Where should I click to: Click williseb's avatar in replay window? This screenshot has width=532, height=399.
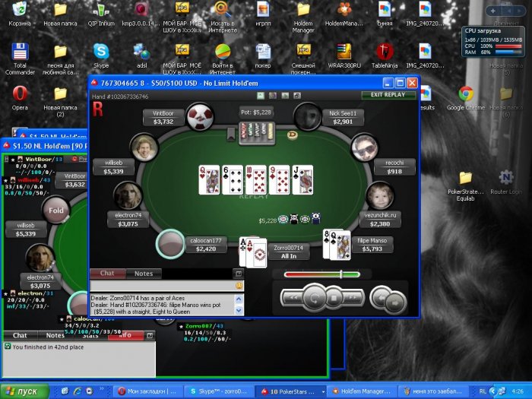point(144,147)
